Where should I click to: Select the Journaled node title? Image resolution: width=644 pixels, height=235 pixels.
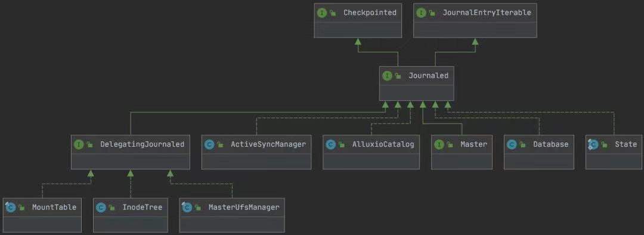(x=428, y=76)
